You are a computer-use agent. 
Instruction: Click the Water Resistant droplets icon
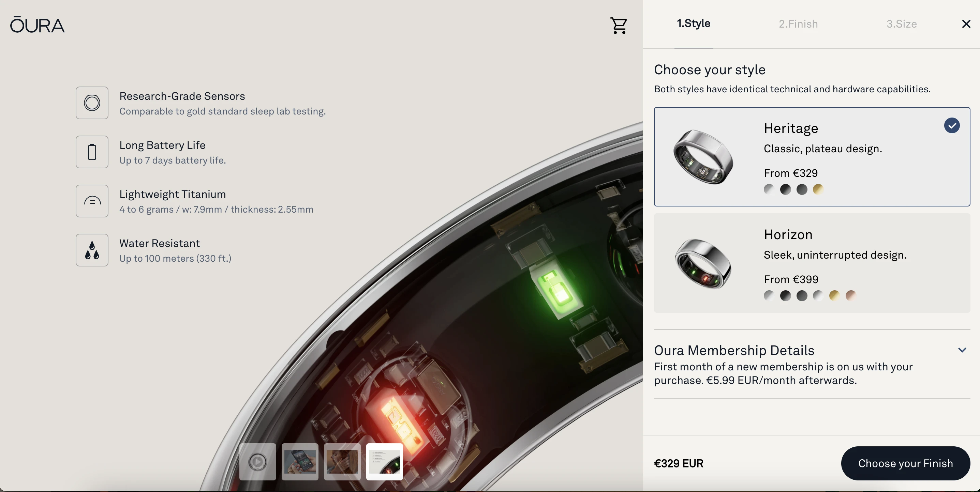92,250
